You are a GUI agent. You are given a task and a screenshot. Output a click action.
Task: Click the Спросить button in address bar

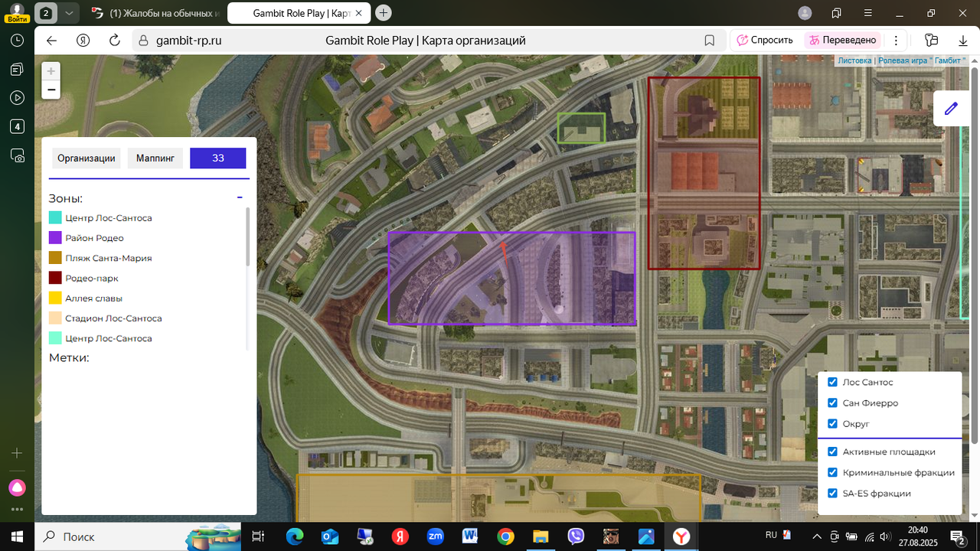764,41
